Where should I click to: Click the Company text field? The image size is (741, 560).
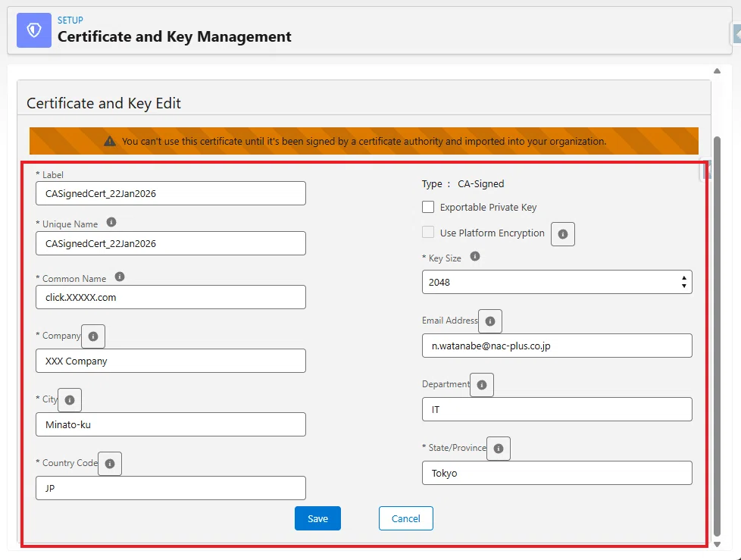coord(170,361)
